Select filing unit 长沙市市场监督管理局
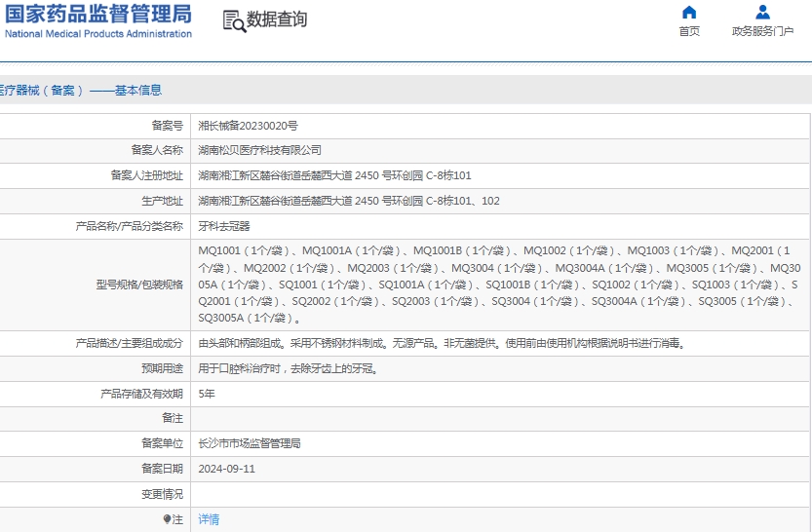 [250, 443]
